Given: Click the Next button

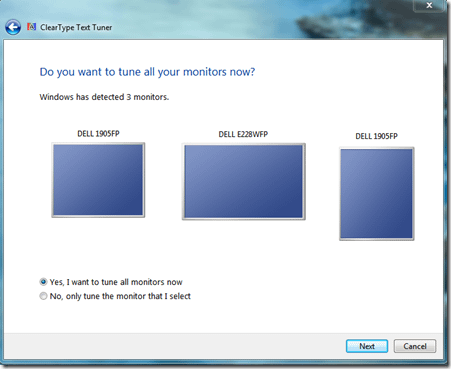Looking at the screenshot, I should (367, 346).
